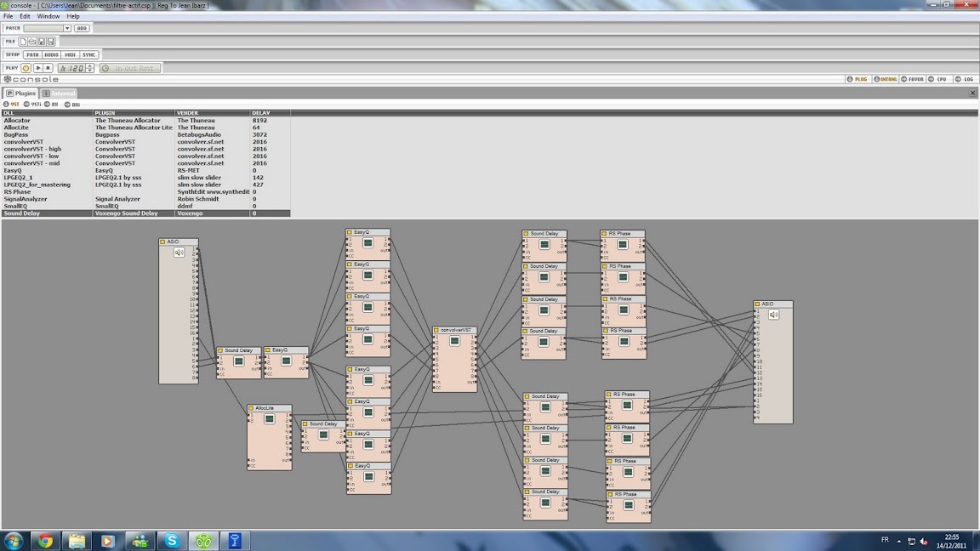Stop playback with the stop button

pos(48,68)
